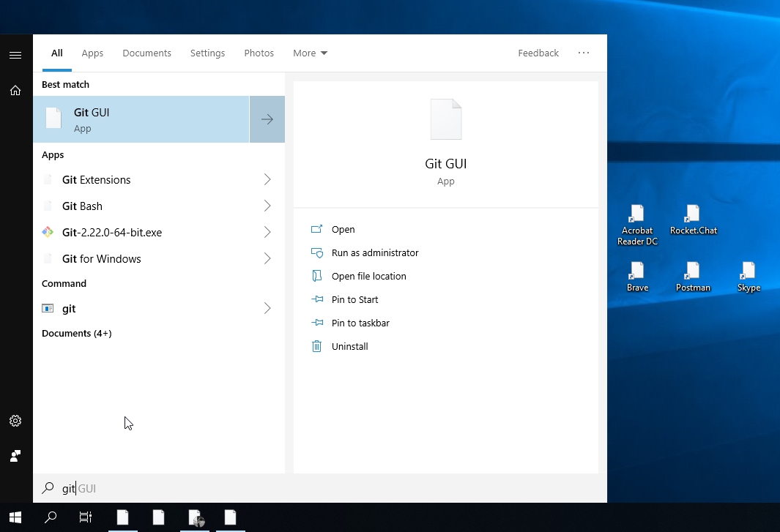Click the Run as administrator shield icon
Viewport: 780px width, 532px height.
(317, 252)
